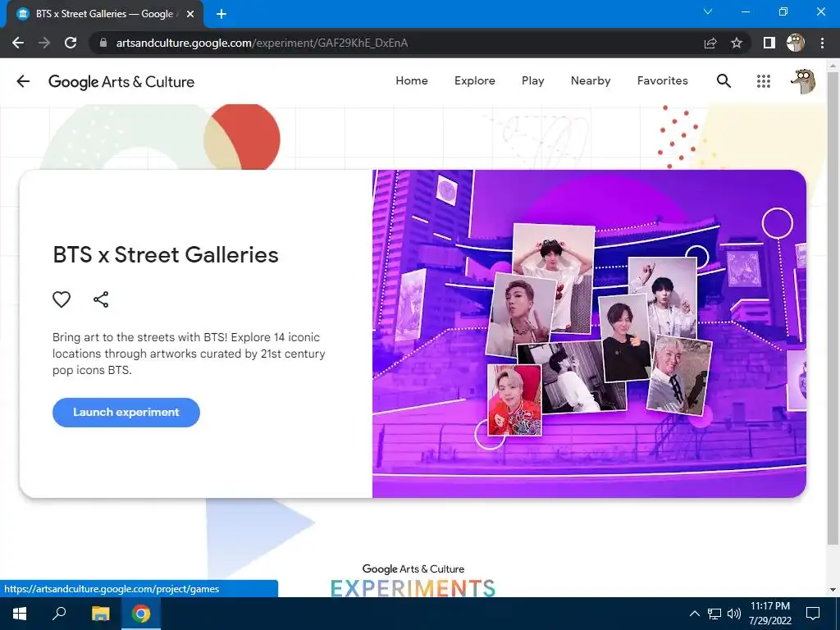Open the network status tray icon
The image size is (840, 630).
(x=714, y=614)
